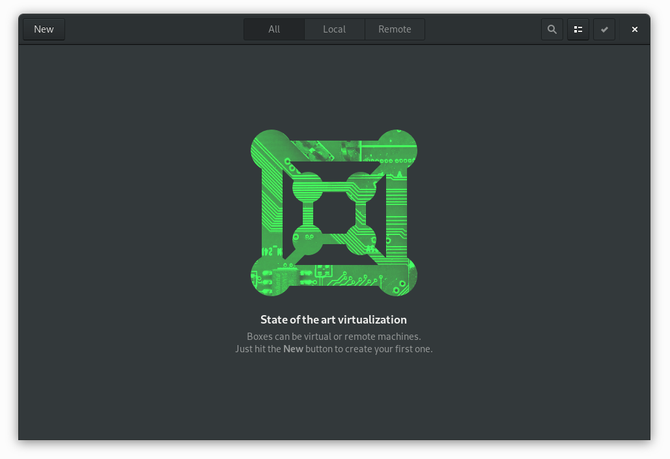Click the bold "New" word in the hint text
The width and height of the screenshot is (670, 459).
coord(293,349)
